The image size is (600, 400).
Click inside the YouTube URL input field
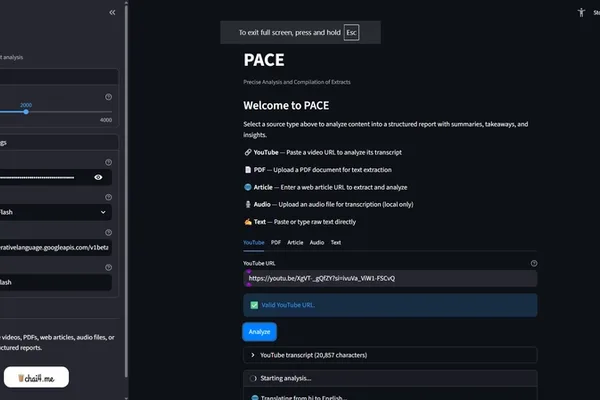[x=390, y=278]
